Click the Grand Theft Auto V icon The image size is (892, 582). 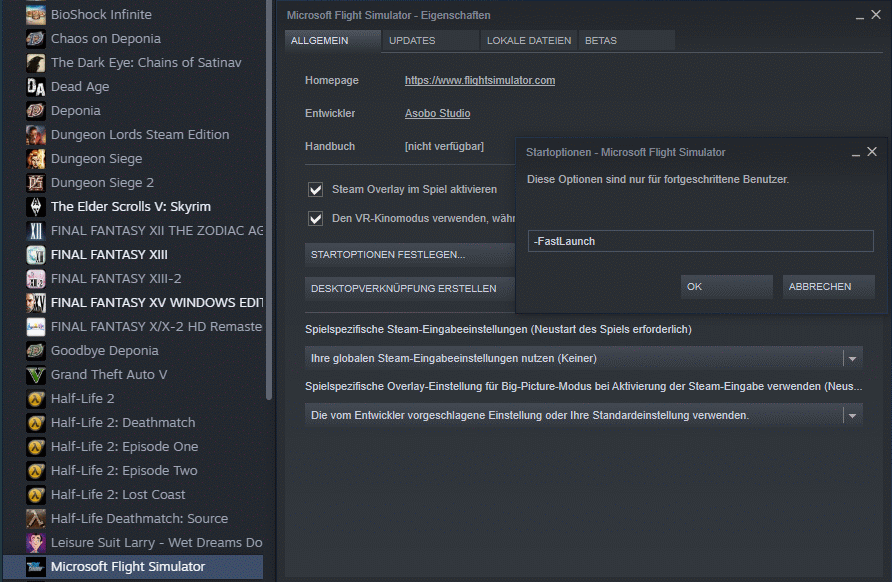pyautogui.click(x=36, y=375)
